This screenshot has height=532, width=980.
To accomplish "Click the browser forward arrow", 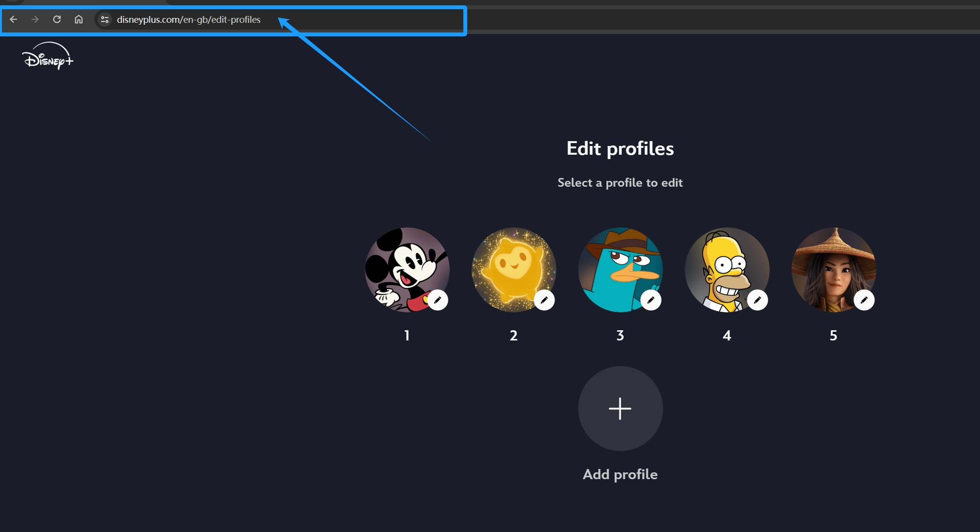I will tap(35, 19).
